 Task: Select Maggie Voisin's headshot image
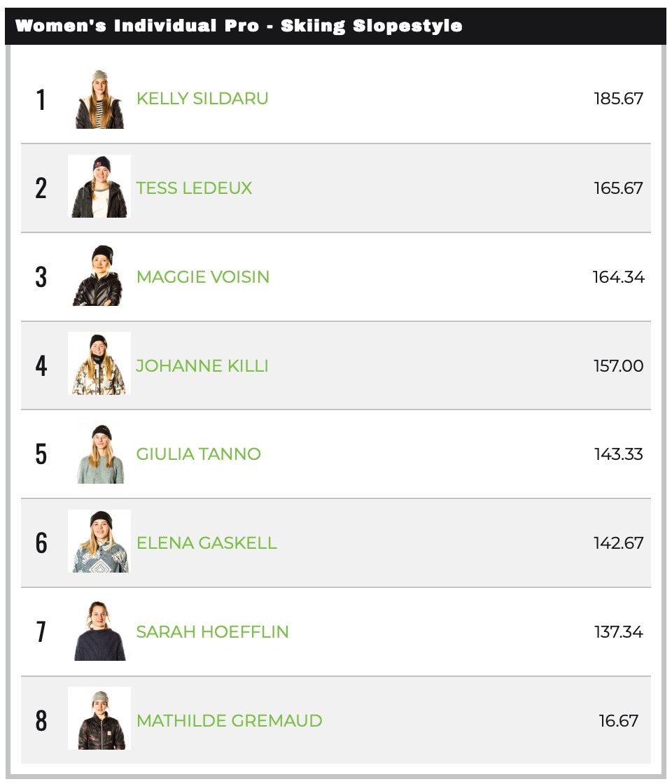(99, 276)
